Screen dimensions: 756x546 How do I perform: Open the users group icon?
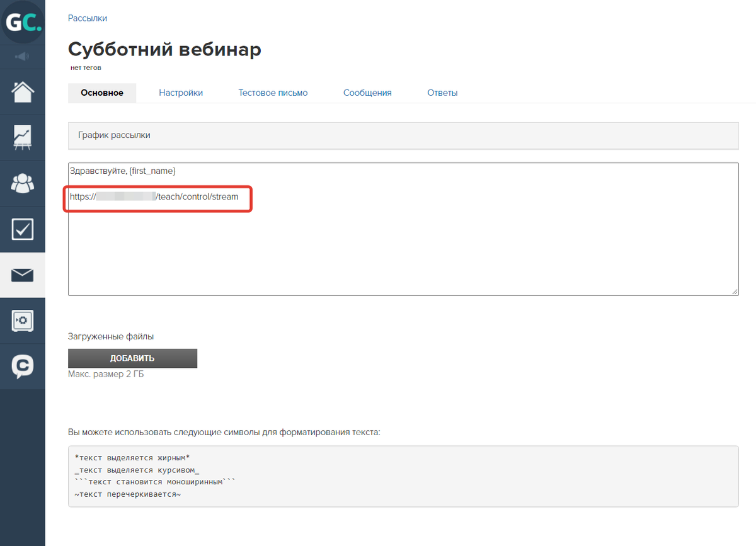pos(23,183)
